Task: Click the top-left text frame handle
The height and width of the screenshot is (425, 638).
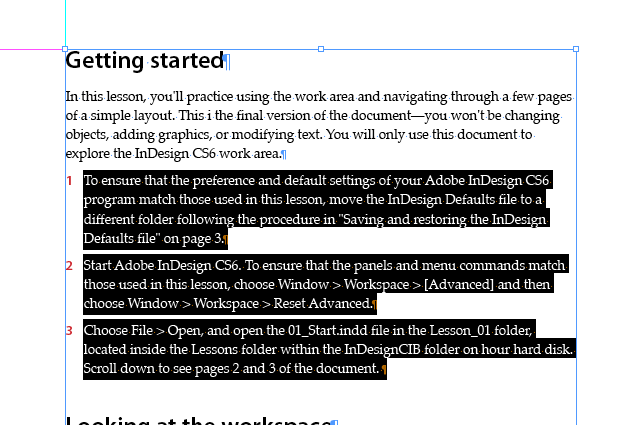Action: point(65,49)
